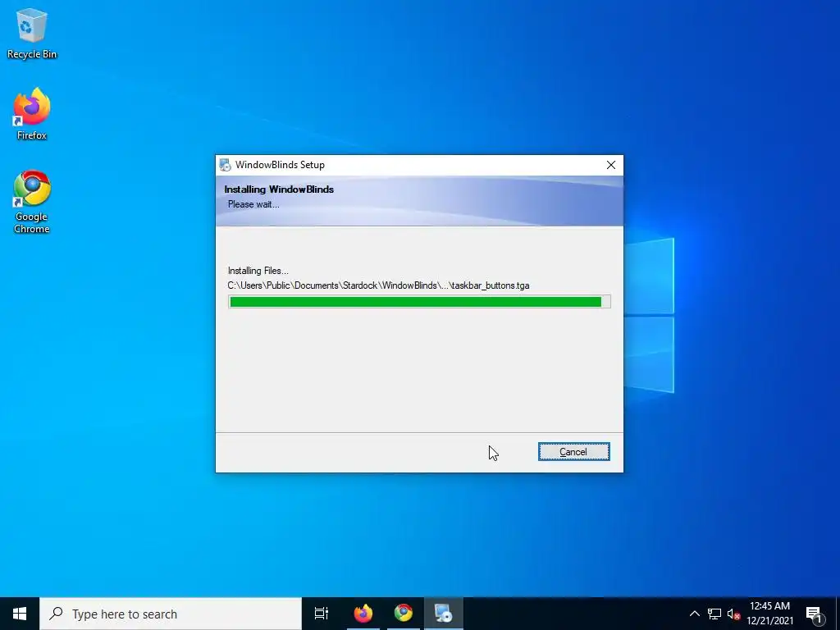Open the clock showing 12:45 AM
Image resolution: width=840 pixels, height=630 pixels.
(769, 614)
